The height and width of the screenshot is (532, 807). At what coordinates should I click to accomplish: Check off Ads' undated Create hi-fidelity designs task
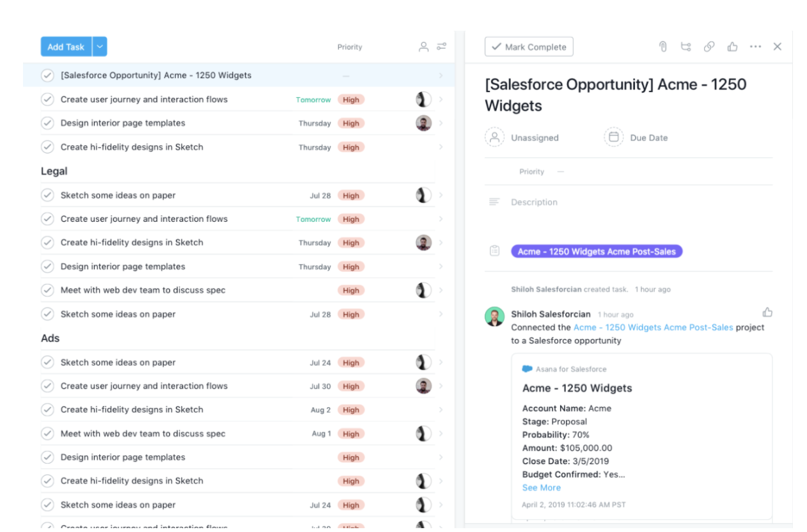47,481
